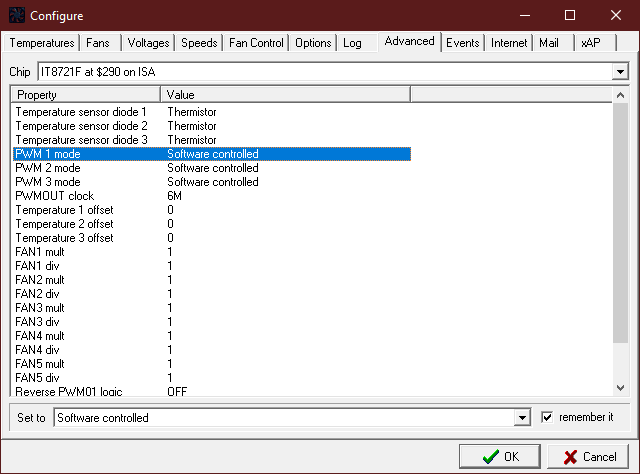Select the 'PWM 2 mode' row
This screenshot has width=640, height=474.
point(211,168)
